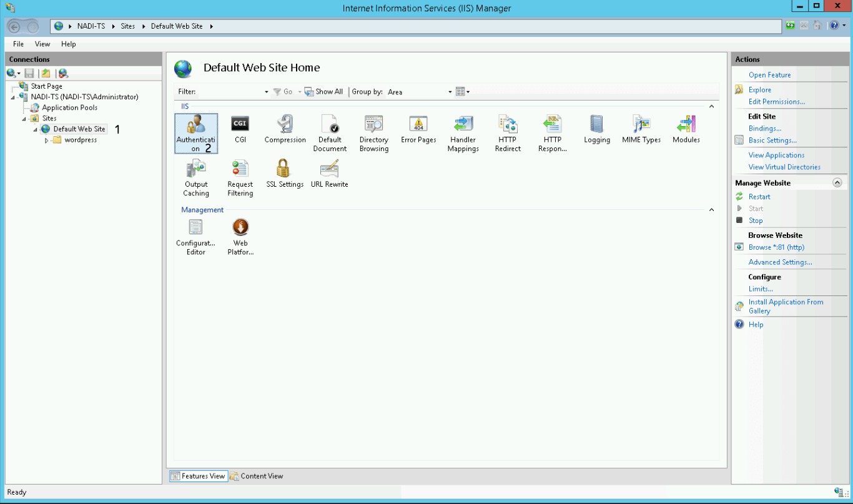Viewport: 853px width, 504px height.
Task: Open Default Document settings
Action: tap(330, 134)
